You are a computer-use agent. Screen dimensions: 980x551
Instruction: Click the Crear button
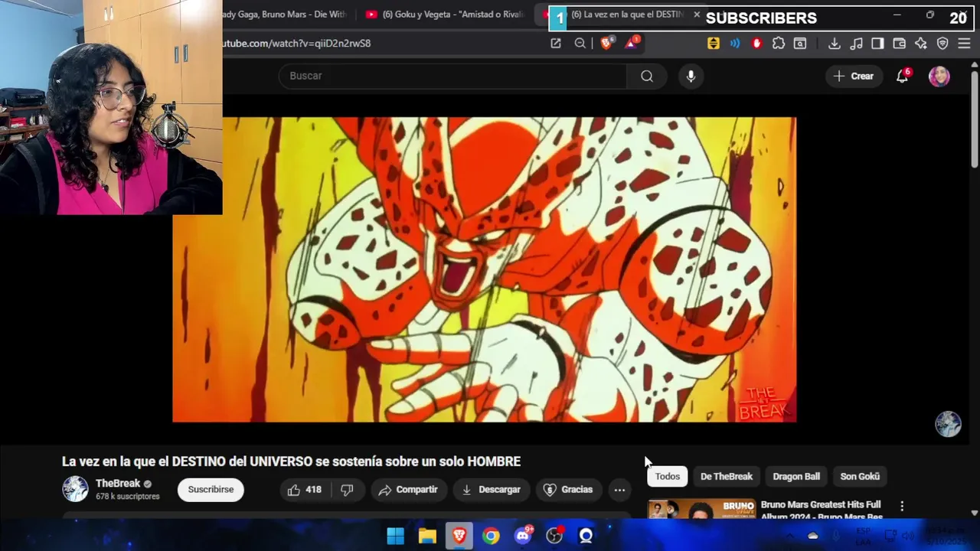tap(854, 76)
